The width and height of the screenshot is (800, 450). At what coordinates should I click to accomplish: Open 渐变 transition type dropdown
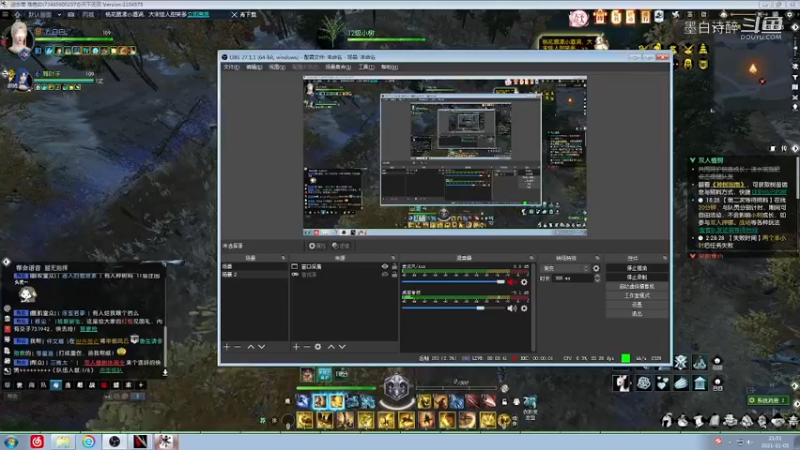coord(565,268)
